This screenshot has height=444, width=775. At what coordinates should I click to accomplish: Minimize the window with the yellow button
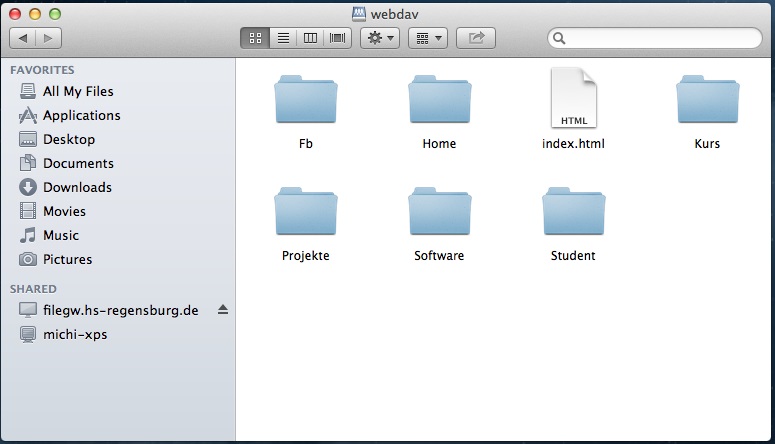(x=35, y=14)
